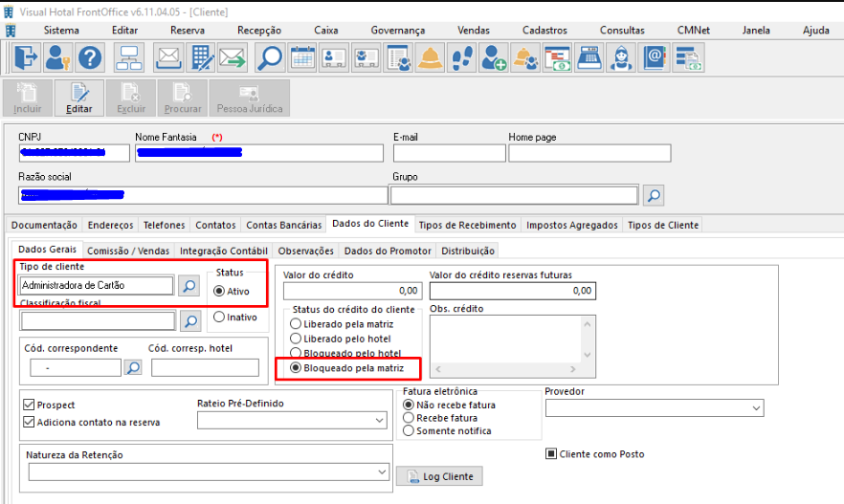Click the orange reception bell icon
This screenshot has width=844, height=504.
tap(430, 57)
